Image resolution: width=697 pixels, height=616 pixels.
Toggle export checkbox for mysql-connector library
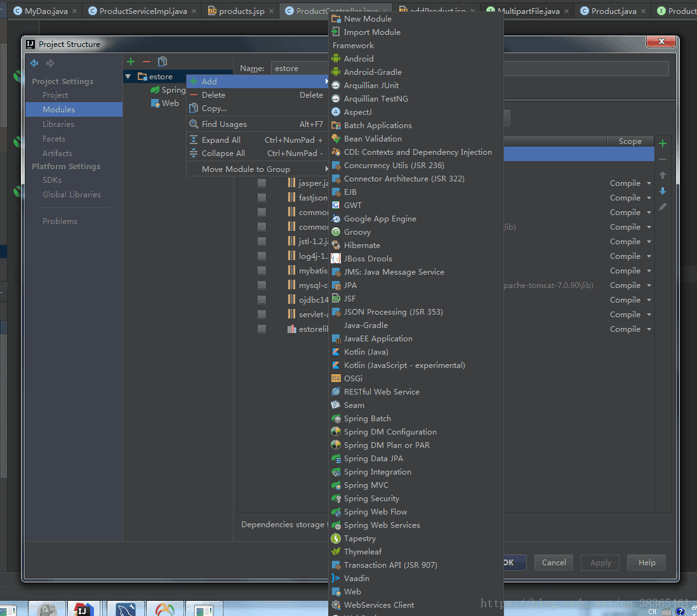click(x=262, y=285)
